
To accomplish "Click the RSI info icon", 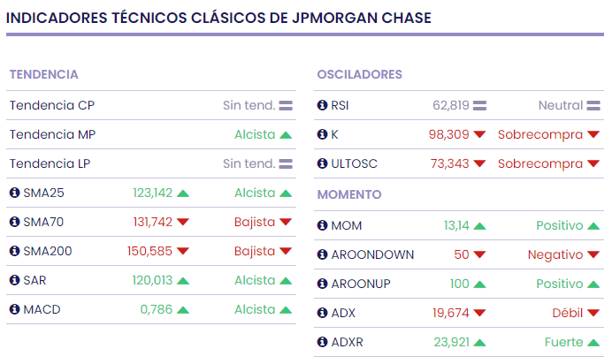I will 322,105.
